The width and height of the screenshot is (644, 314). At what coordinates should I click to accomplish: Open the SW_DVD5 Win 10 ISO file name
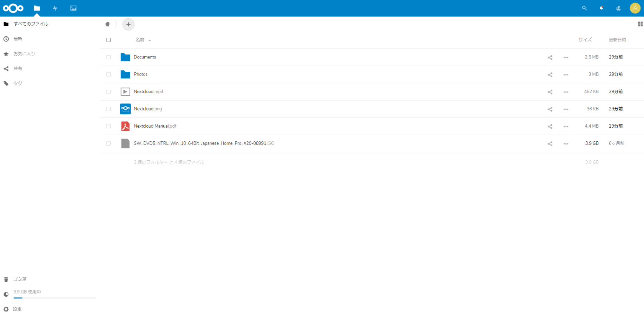click(204, 143)
